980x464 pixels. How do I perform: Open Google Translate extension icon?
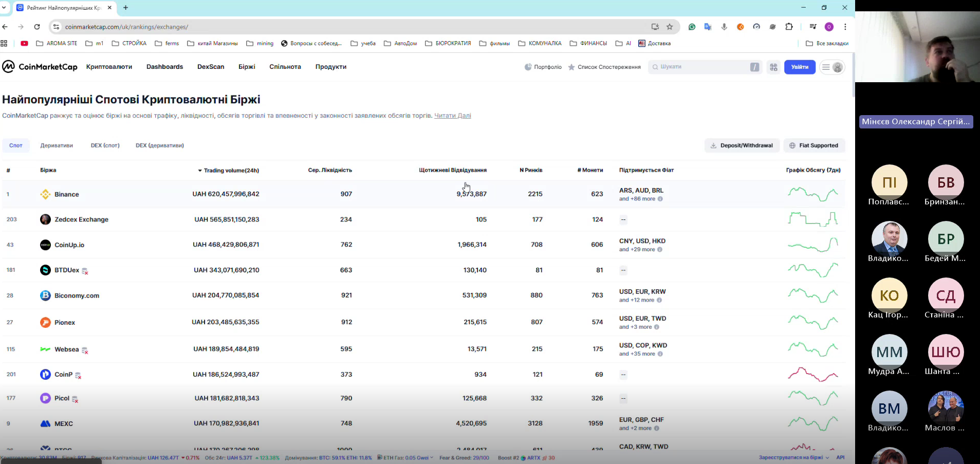click(708, 27)
